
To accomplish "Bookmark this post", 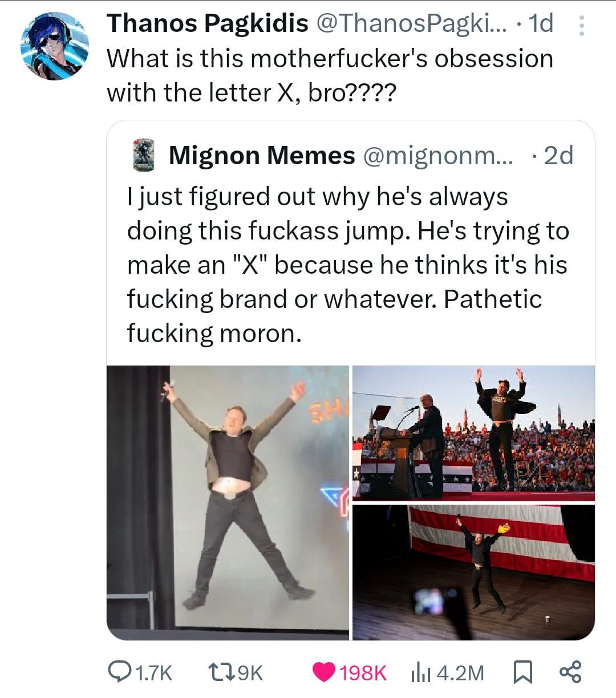I will coord(521,672).
